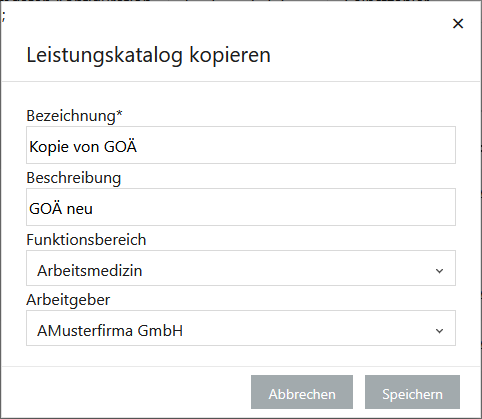Focus the Beschreibung input field
Viewport: 482px width, 419px height.
tap(241, 207)
